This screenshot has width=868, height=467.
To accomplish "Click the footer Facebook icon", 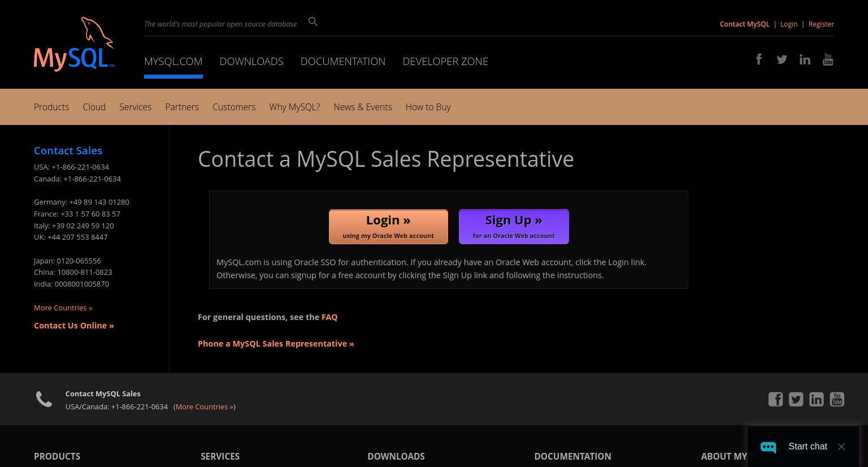I will [x=775, y=399].
